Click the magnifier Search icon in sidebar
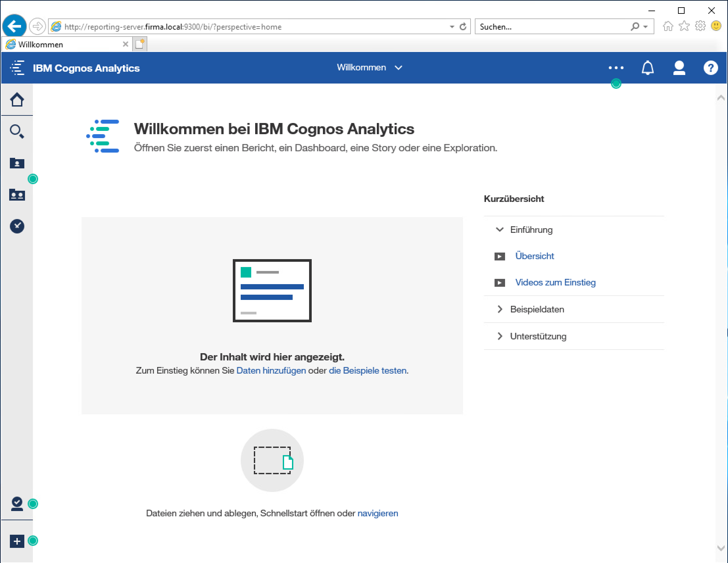728x563 pixels. [17, 132]
